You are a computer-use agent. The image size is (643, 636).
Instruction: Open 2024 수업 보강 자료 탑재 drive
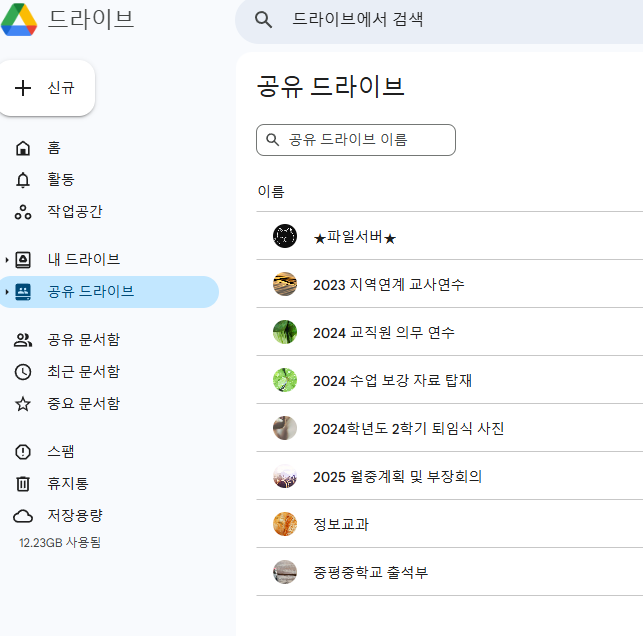tap(449, 380)
